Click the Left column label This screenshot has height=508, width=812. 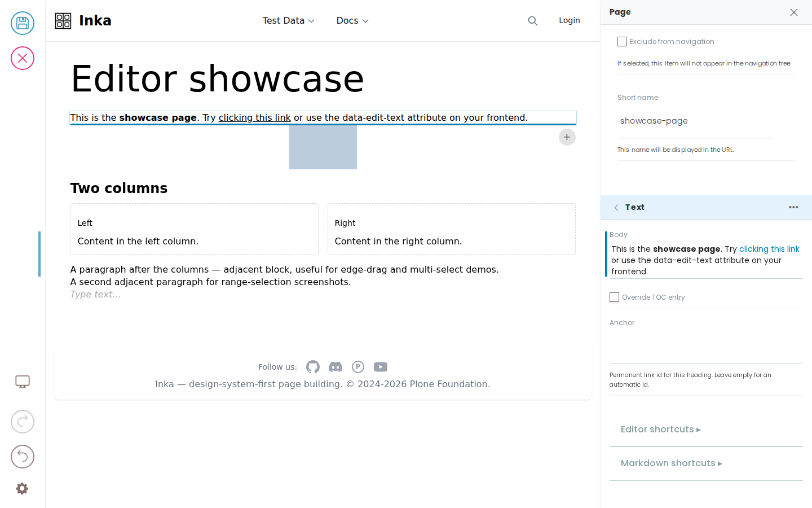tap(85, 223)
